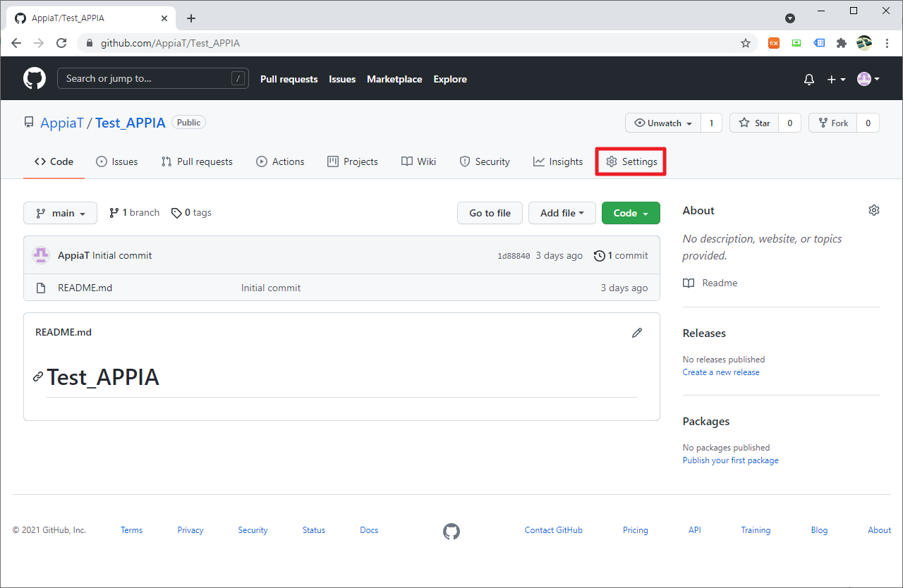Open the Readme link in About

pos(710,283)
